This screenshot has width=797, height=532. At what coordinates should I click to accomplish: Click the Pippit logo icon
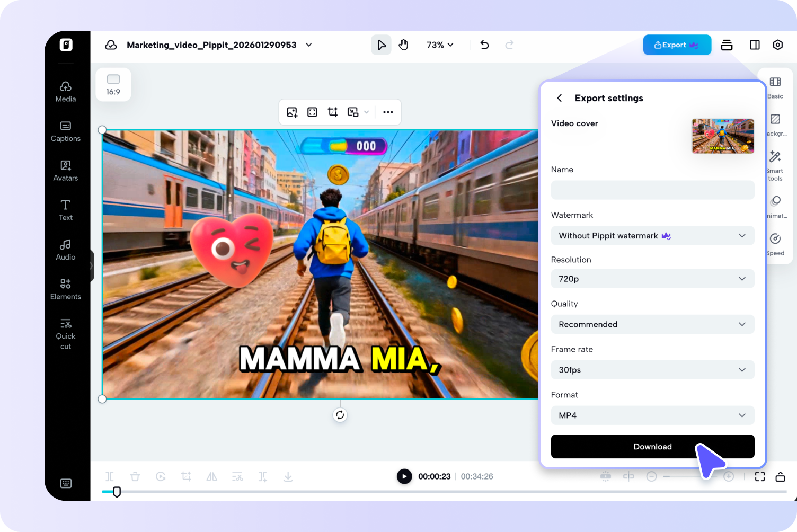point(66,45)
